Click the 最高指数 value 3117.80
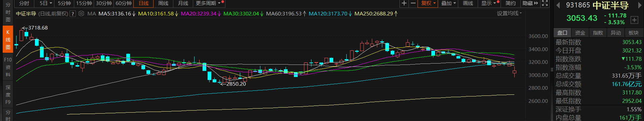The image size is (644, 121). [x=632, y=92]
